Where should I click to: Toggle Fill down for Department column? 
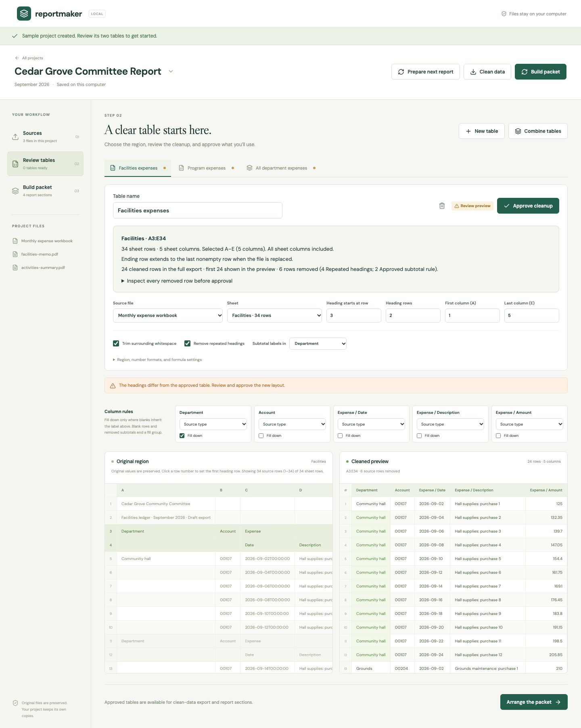182,436
